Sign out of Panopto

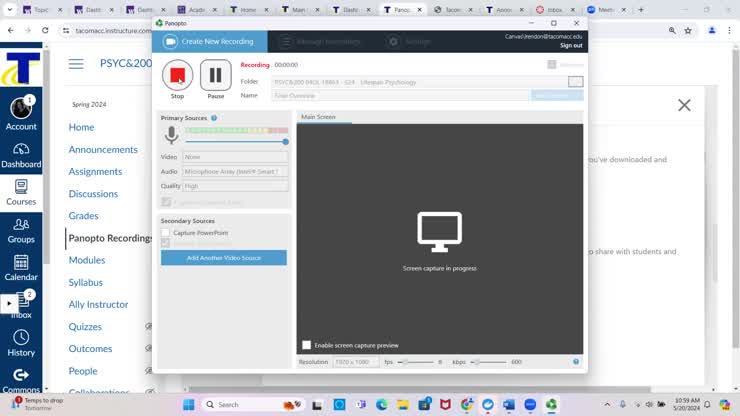(x=571, y=45)
